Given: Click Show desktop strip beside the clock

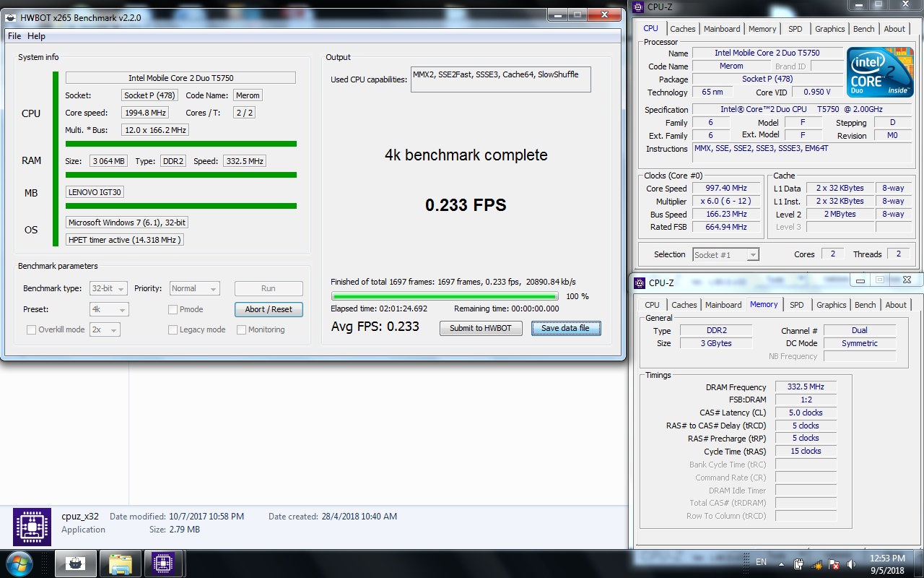Looking at the screenshot, I should tap(919, 564).
